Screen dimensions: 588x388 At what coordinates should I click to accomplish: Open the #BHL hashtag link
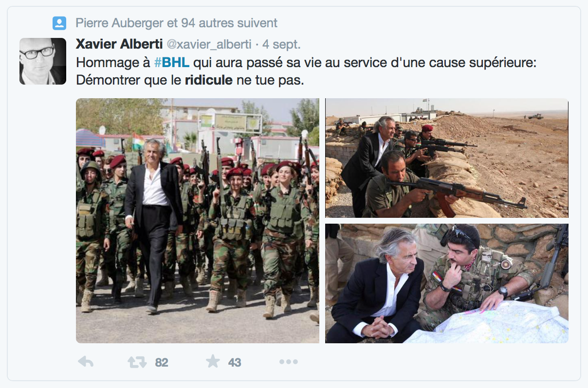171,63
